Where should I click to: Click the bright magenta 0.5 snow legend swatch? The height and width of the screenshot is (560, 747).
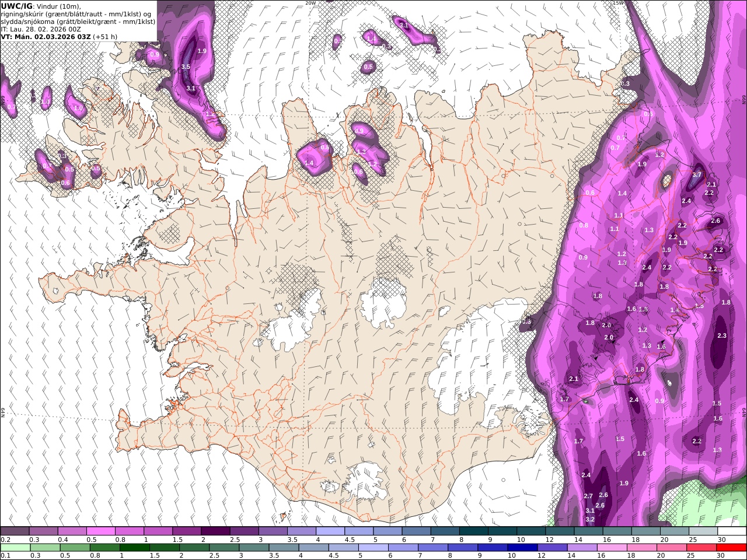click(x=100, y=531)
